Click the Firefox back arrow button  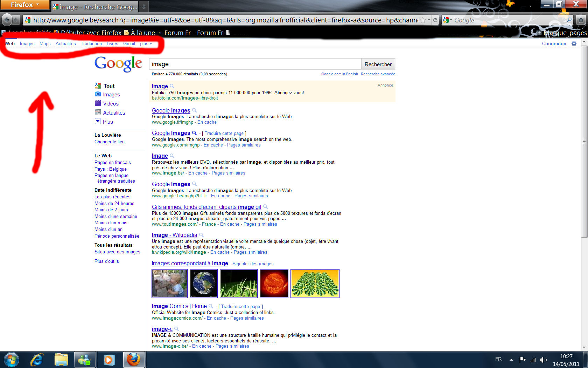coord(7,20)
